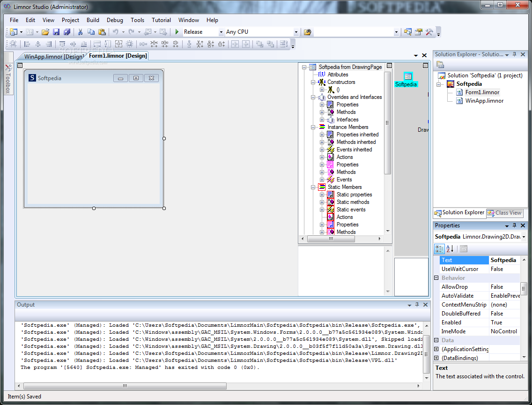532x405 pixels.
Task: Click the Find in Files icon
Action: click(307, 32)
